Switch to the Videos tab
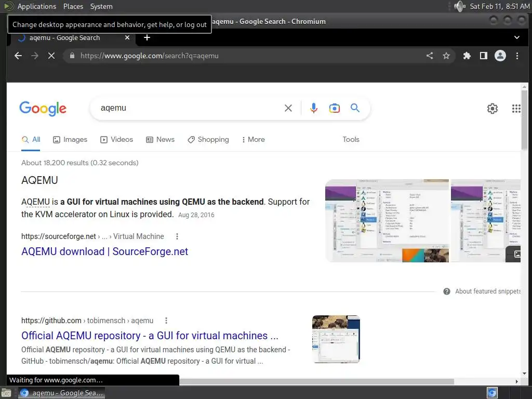The image size is (532, 399). click(117, 139)
